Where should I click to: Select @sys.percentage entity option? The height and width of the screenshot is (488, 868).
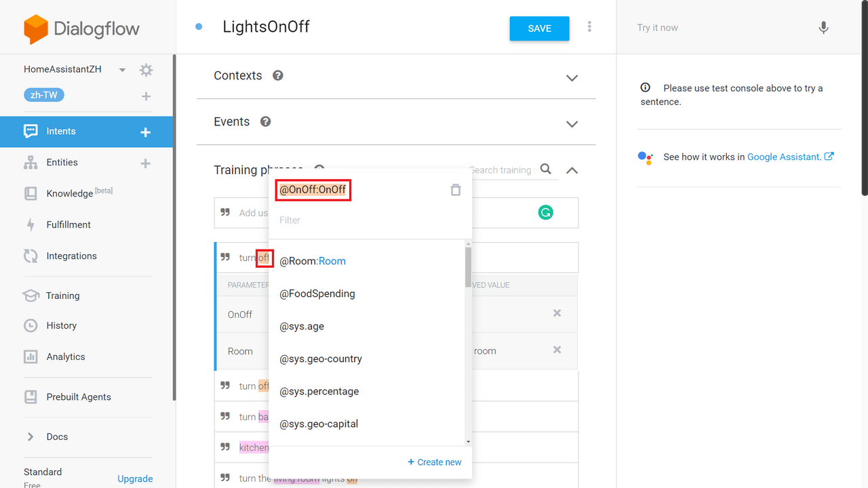[367, 391]
